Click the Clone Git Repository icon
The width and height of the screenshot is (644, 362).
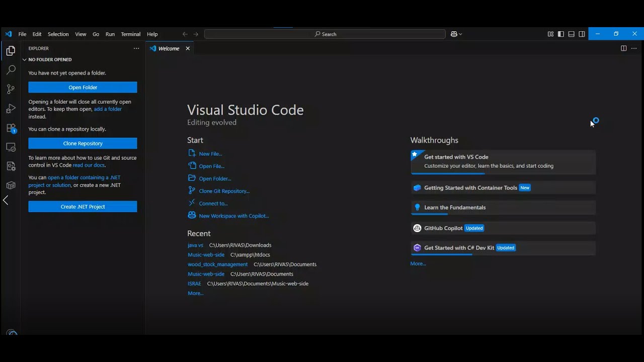tap(192, 191)
